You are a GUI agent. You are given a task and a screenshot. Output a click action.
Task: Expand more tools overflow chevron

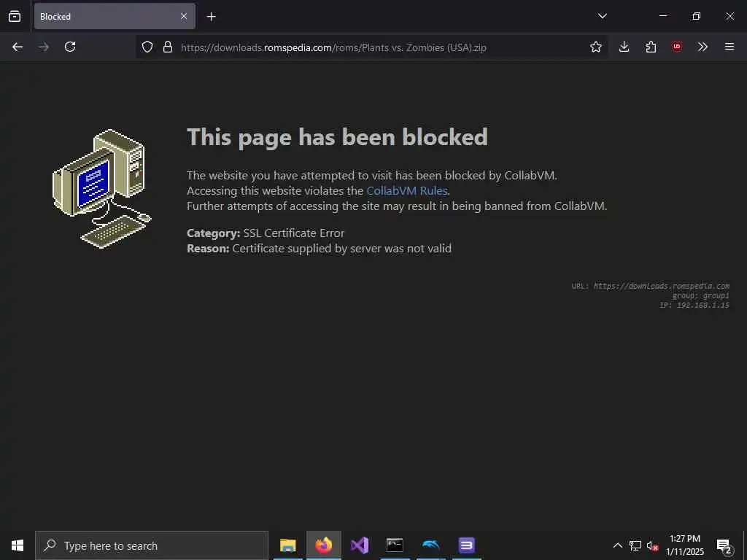pos(703,47)
